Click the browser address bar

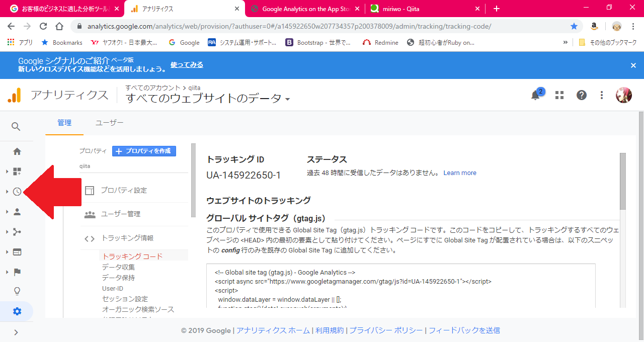(x=322, y=26)
